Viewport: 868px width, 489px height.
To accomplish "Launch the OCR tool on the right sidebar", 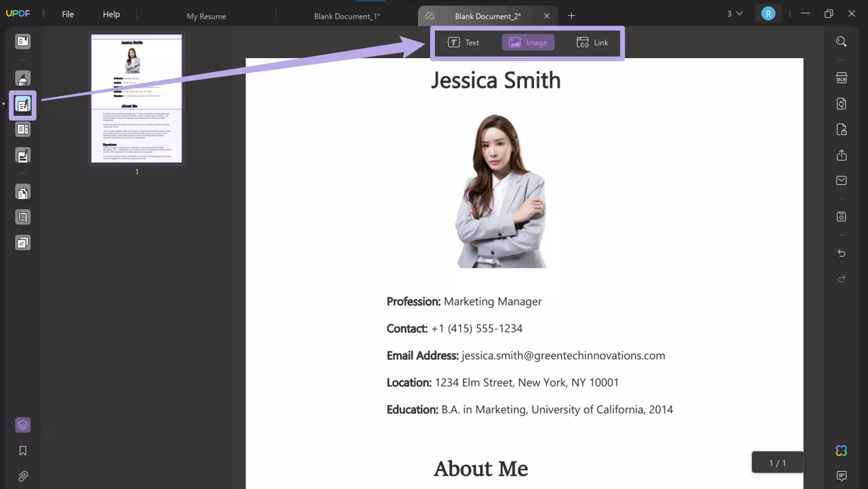I will (x=842, y=78).
